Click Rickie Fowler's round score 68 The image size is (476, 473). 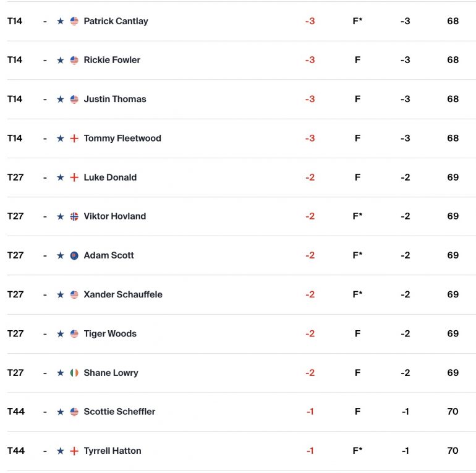tap(453, 60)
